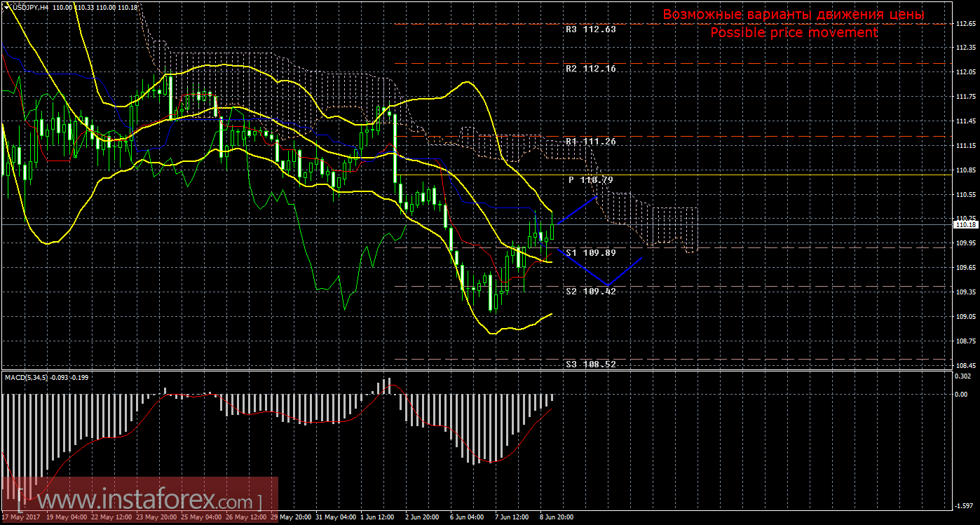Click the 109.65 price axis value
This screenshot has width=980, height=525.
(x=965, y=268)
